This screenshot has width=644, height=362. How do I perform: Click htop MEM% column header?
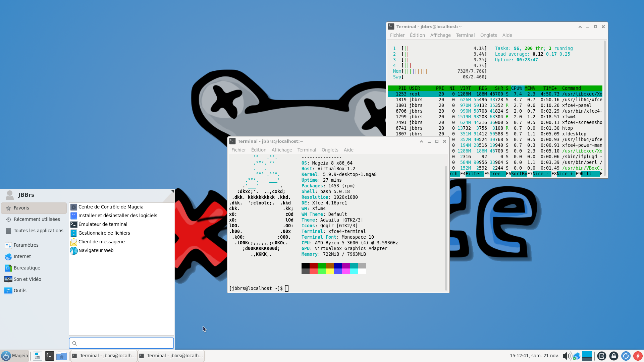click(x=530, y=88)
